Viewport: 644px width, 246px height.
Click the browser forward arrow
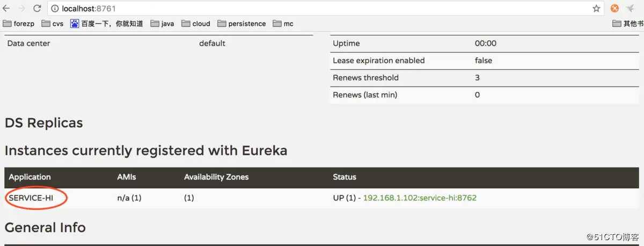click(21, 9)
